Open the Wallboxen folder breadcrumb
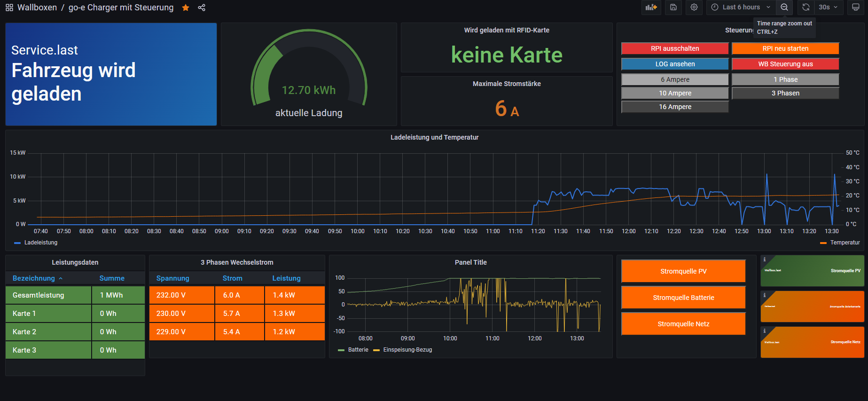868x401 pixels. tap(37, 8)
